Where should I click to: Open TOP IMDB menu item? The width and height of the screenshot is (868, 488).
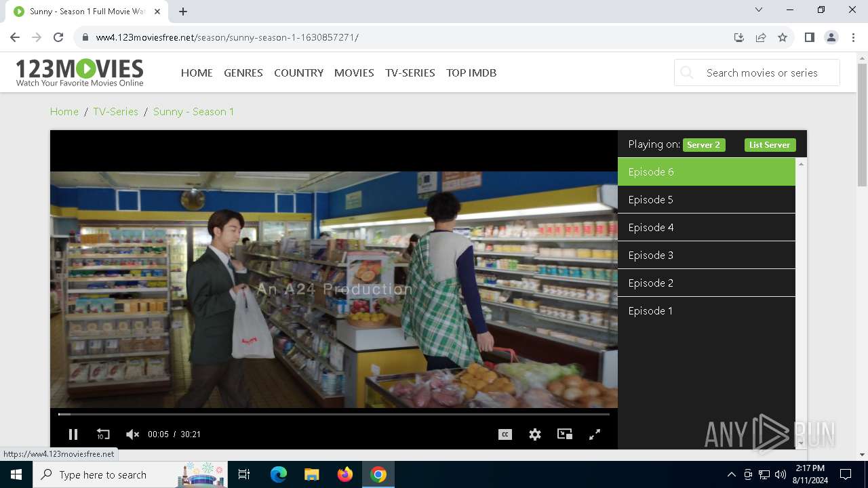[471, 73]
